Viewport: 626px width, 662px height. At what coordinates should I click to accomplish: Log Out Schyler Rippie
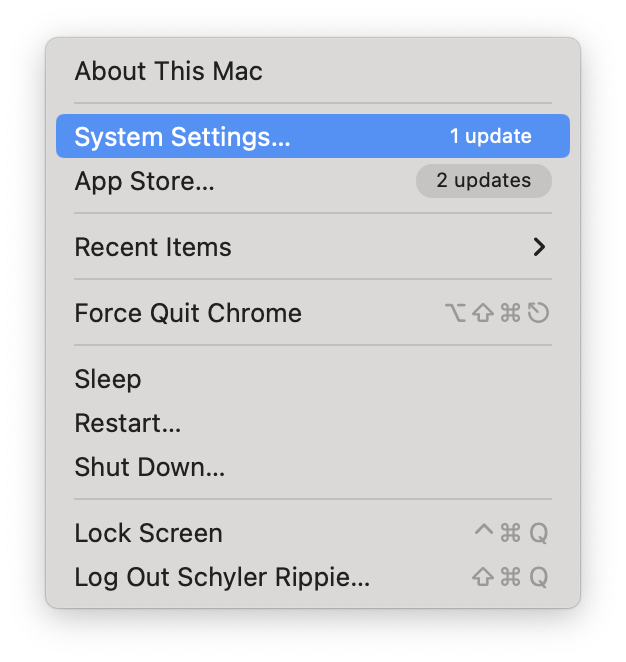point(222,577)
